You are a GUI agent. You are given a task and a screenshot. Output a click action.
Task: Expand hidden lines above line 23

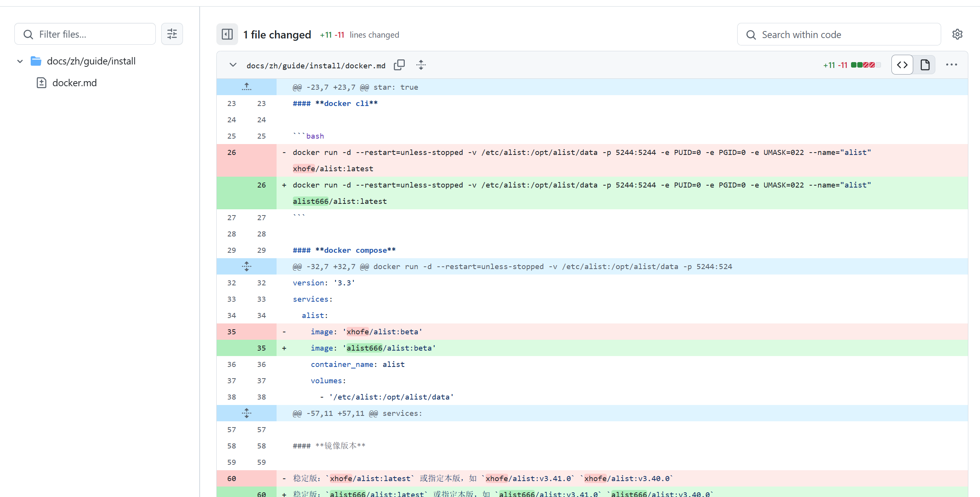tap(246, 87)
